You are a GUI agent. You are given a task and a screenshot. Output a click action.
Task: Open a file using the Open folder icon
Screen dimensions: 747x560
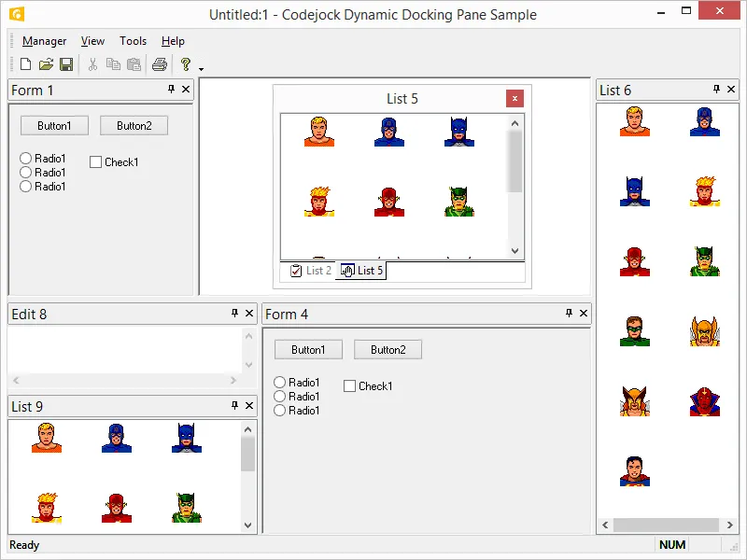point(45,63)
